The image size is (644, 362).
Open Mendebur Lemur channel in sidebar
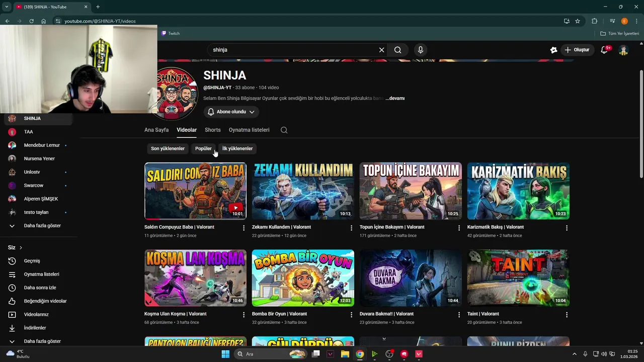[39, 145]
